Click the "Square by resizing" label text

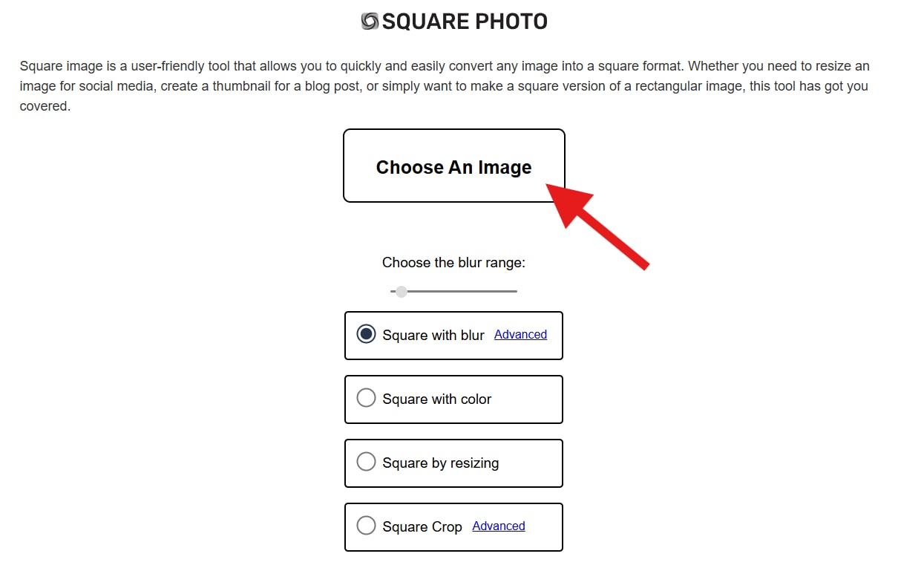click(440, 463)
